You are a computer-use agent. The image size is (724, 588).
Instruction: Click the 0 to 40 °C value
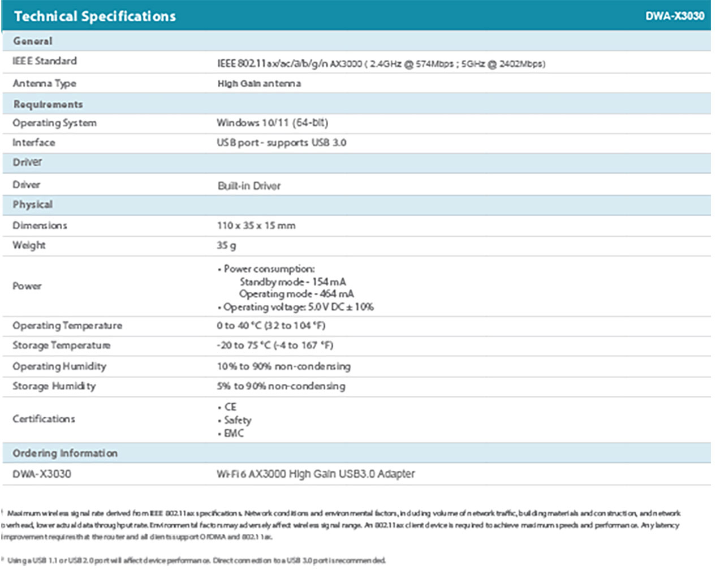pyautogui.click(x=271, y=326)
